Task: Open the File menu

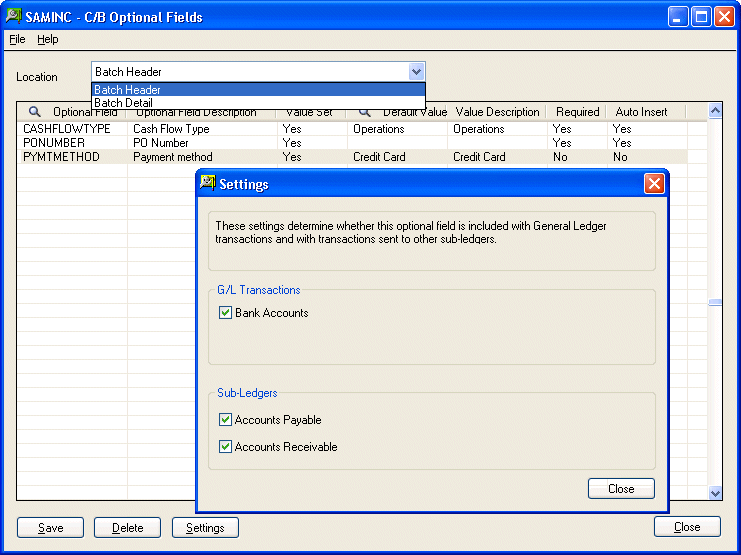Action: point(17,39)
